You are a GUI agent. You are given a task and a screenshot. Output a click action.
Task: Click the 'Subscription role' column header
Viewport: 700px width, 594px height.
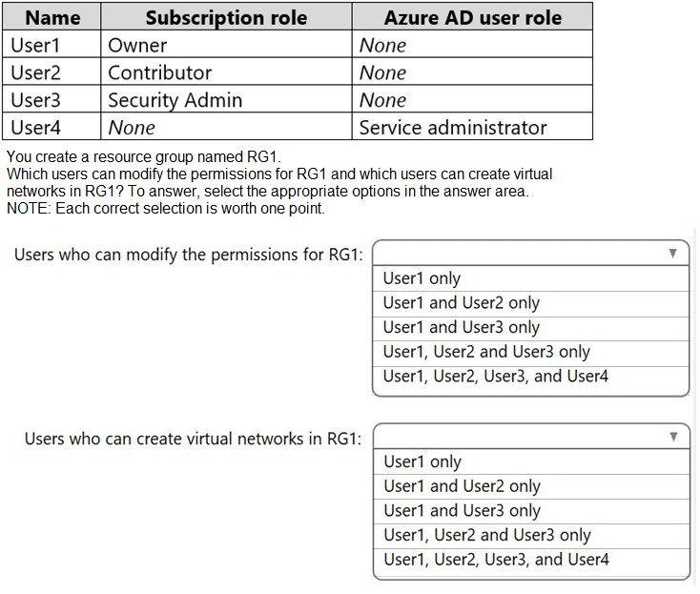coord(226,17)
